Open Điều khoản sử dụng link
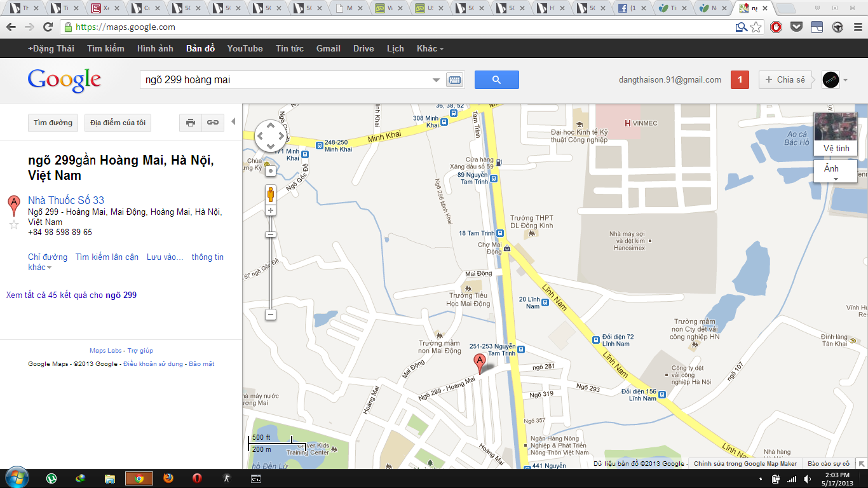This screenshot has width=868, height=488. point(153,364)
